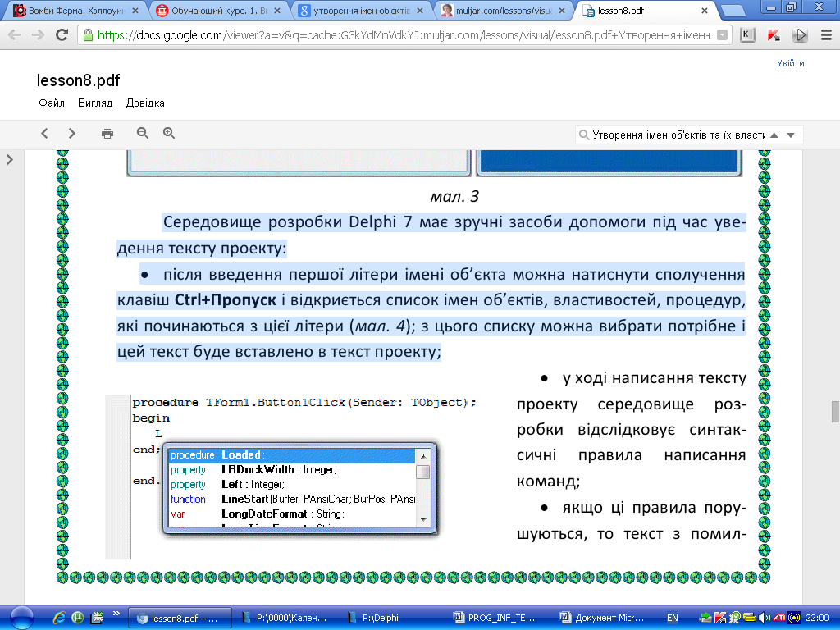Go to previous page in PDF viewer
Screen dimensions: 840x630
45,134
